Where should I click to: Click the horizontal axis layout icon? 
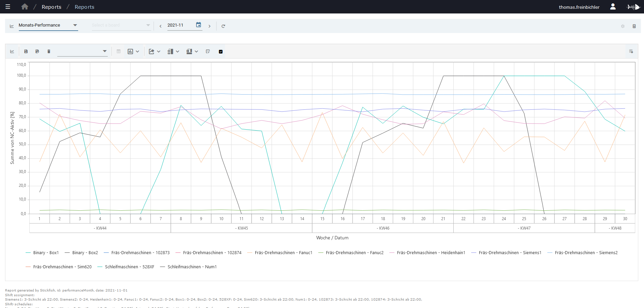[x=189, y=52]
